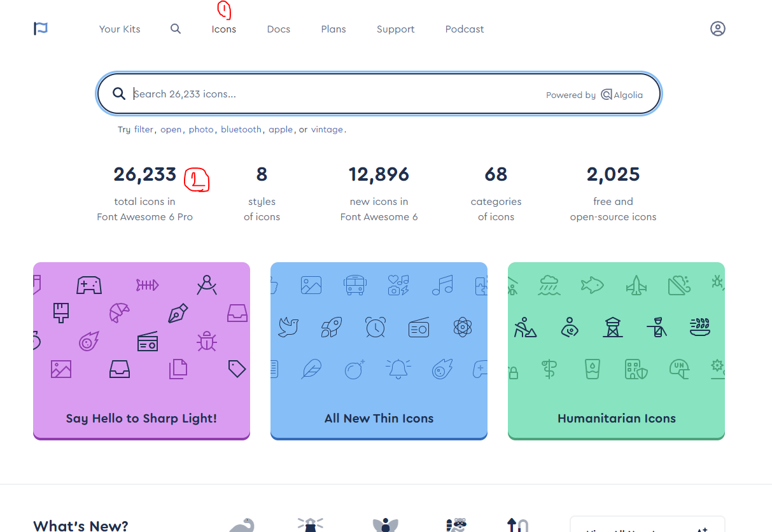Click the radio icon in the blue card
This screenshot has height=532, width=772.
[419, 328]
